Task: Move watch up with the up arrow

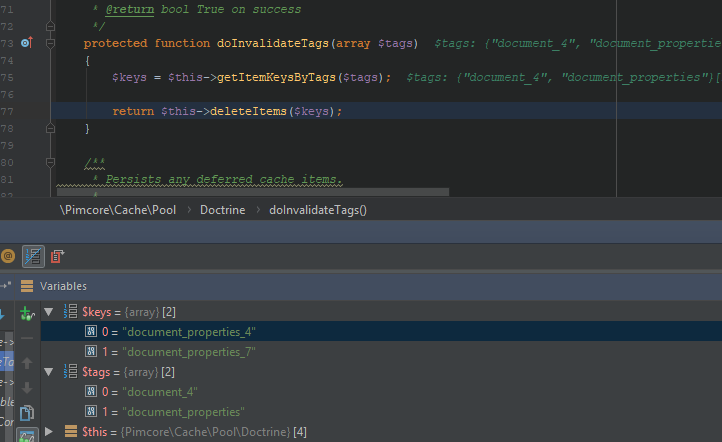Action: (x=27, y=363)
